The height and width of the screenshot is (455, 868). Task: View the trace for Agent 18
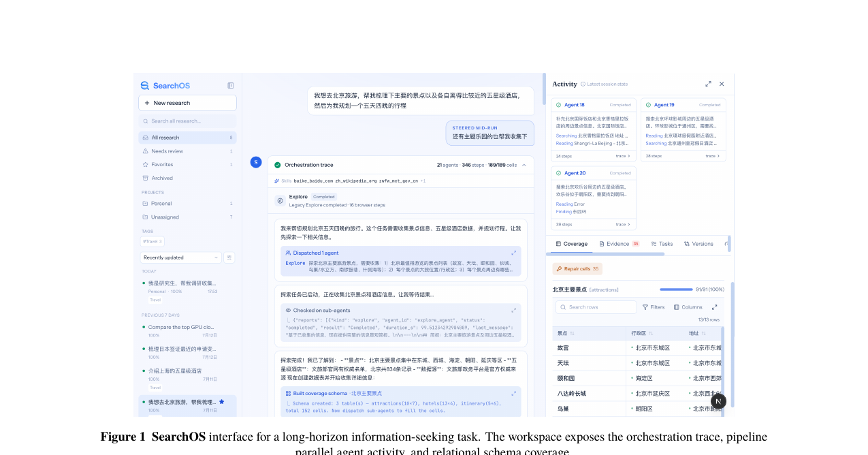tap(623, 156)
